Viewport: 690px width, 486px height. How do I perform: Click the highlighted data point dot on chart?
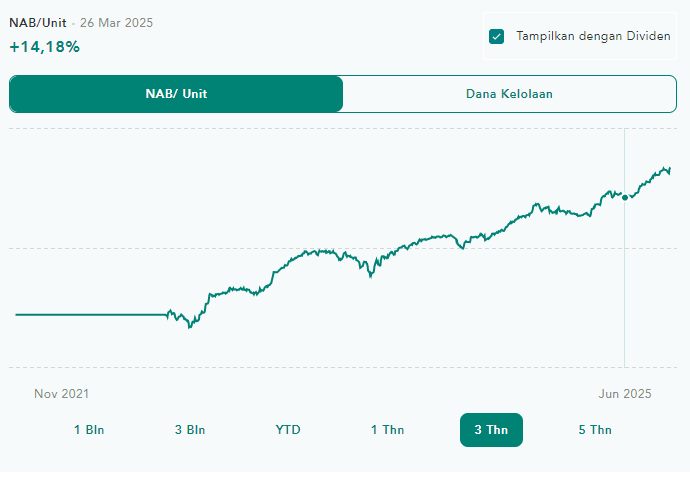tap(625, 198)
